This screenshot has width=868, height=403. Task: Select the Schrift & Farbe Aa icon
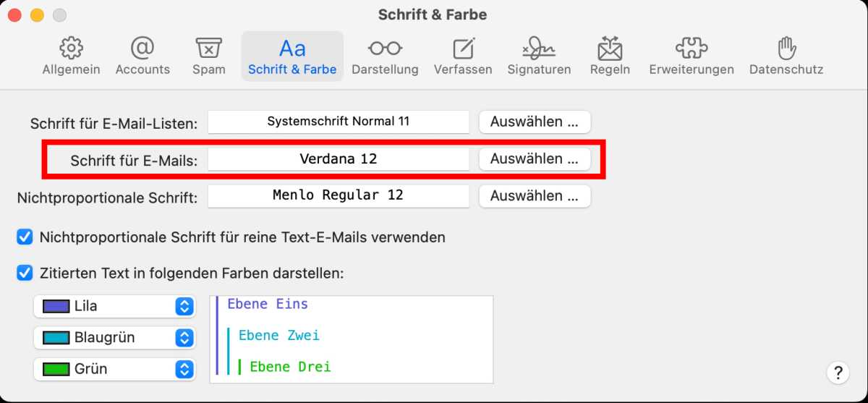(292, 48)
